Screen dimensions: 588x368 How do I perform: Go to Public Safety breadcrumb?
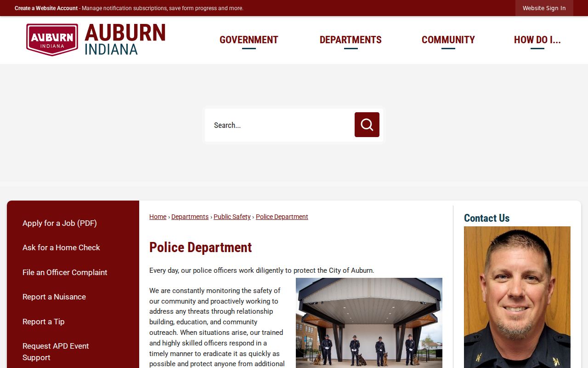coord(232,217)
